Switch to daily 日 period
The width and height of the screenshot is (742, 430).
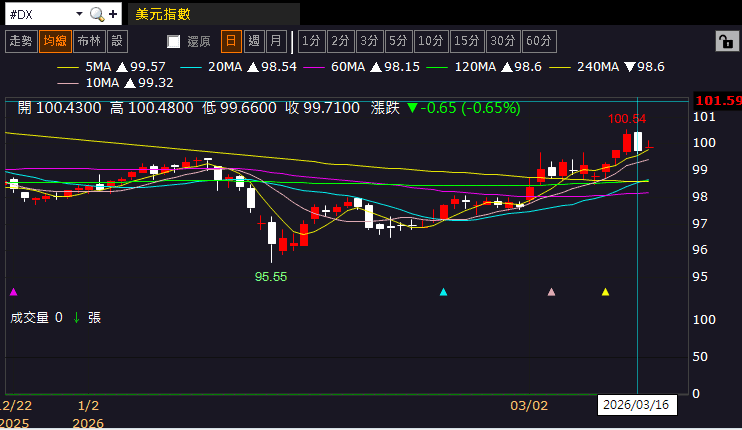pyautogui.click(x=231, y=41)
